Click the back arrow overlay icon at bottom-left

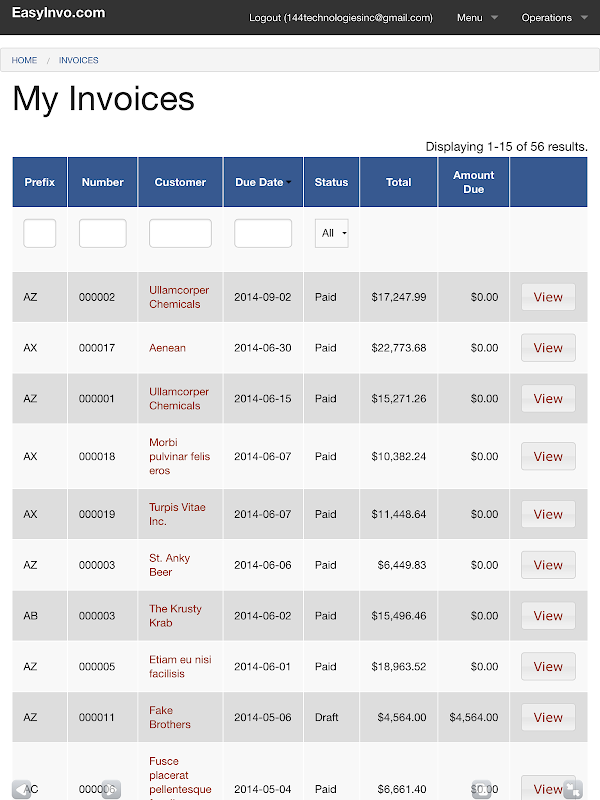click(21, 788)
